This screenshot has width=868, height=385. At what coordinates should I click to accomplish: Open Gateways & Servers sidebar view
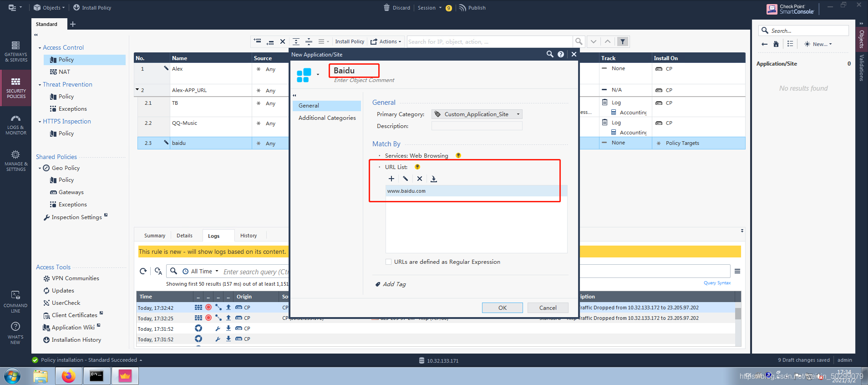click(15, 51)
